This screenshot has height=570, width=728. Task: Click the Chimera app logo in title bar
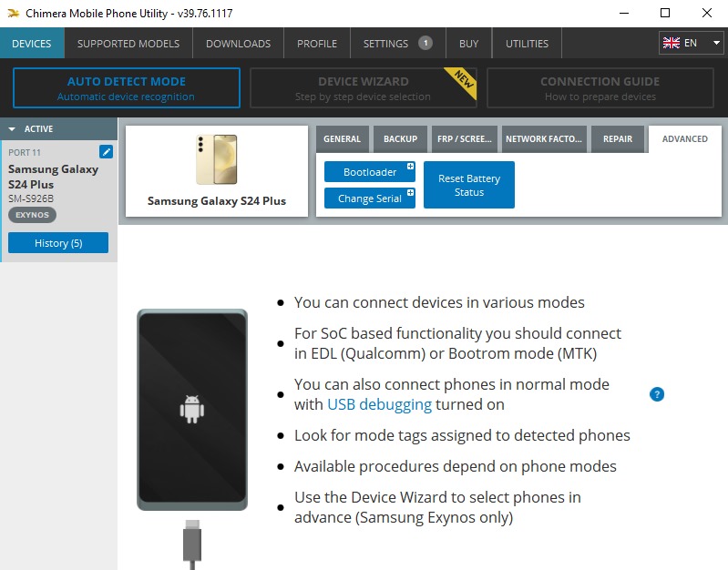pyautogui.click(x=14, y=13)
